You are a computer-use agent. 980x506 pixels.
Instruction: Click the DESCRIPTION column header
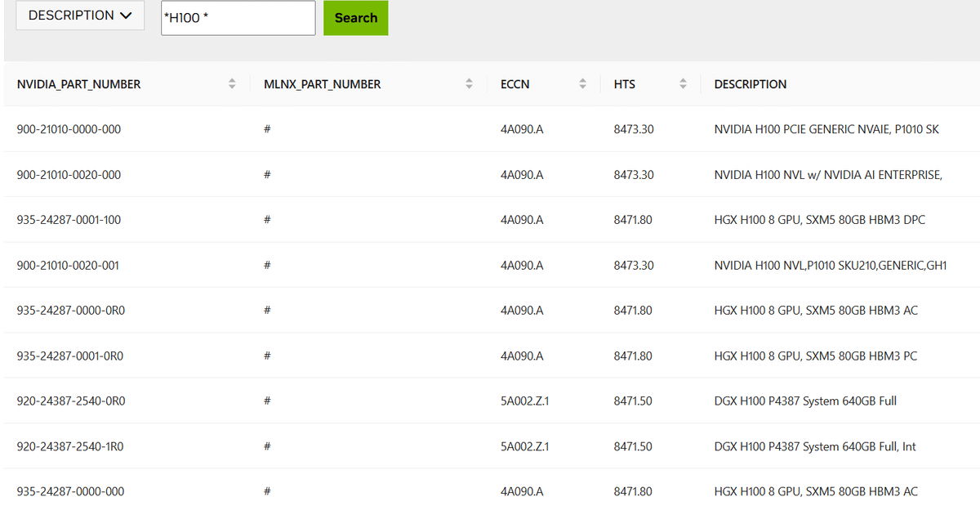(750, 84)
